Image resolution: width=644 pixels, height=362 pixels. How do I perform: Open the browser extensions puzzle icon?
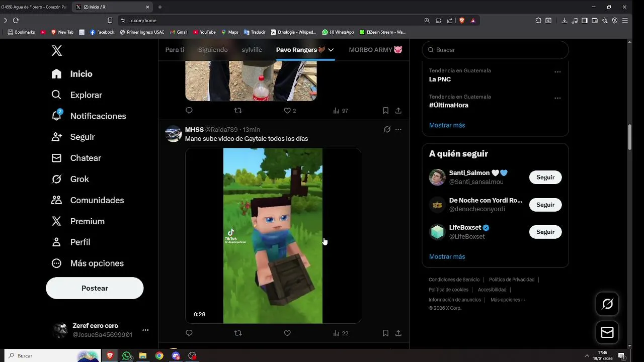[538, 20]
